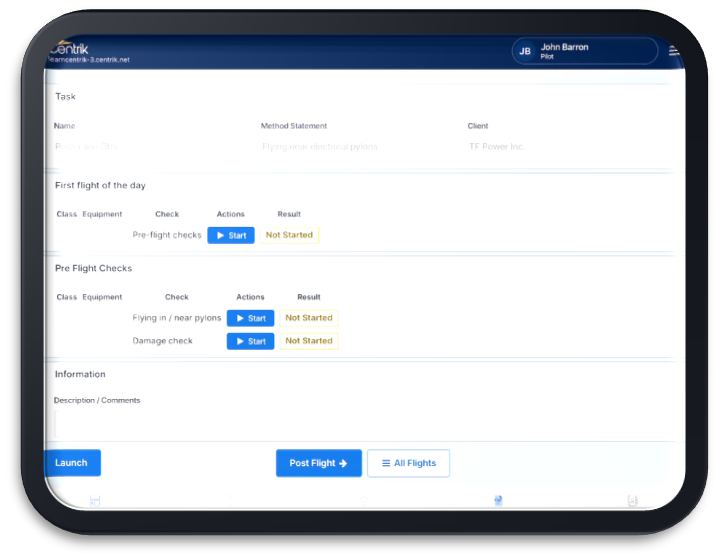Image resolution: width=721 pixels, height=559 pixels.
Task: Go to Post Flight
Action: pos(319,463)
